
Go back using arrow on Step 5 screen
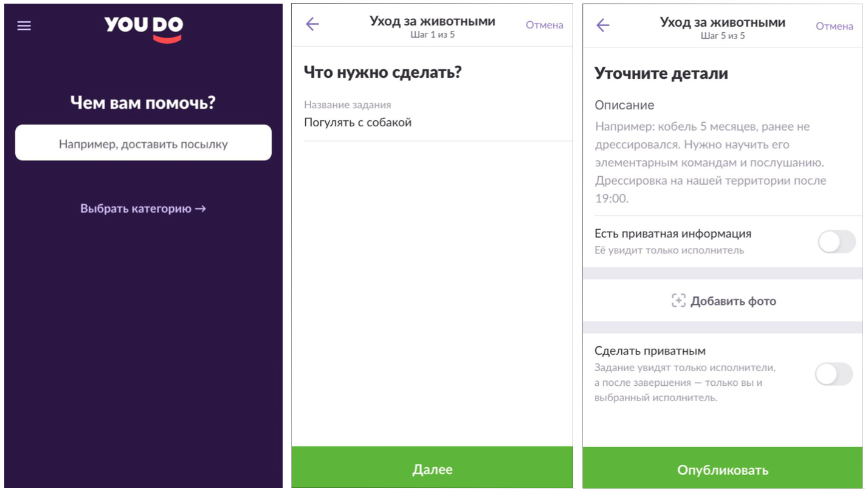[602, 25]
